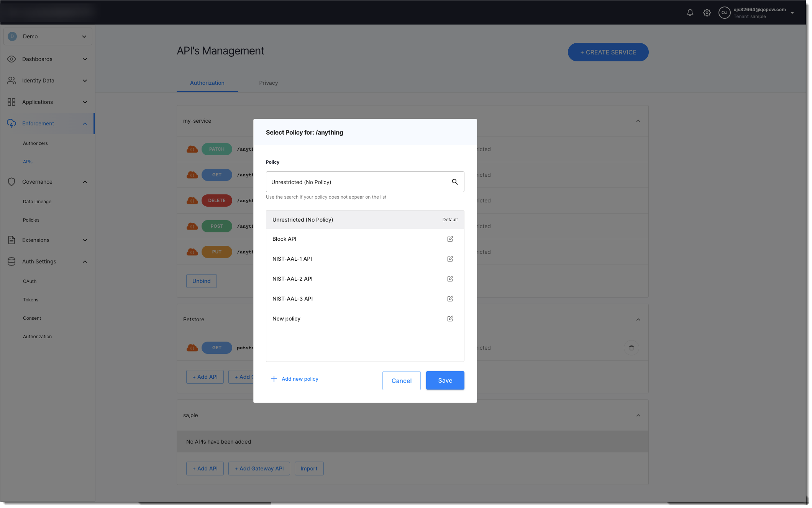Switch to the Privacy tab
Screen dimensions: 812x508
(269, 82)
